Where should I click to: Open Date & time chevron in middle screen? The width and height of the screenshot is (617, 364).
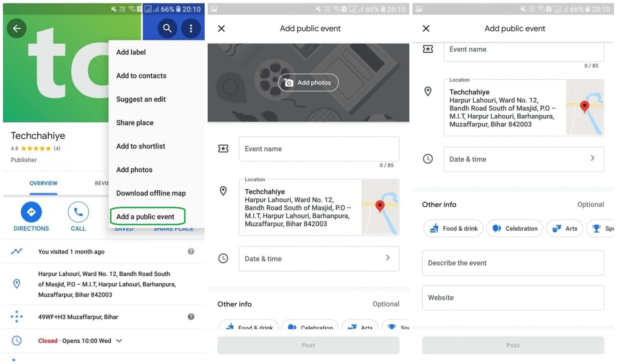tap(388, 258)
